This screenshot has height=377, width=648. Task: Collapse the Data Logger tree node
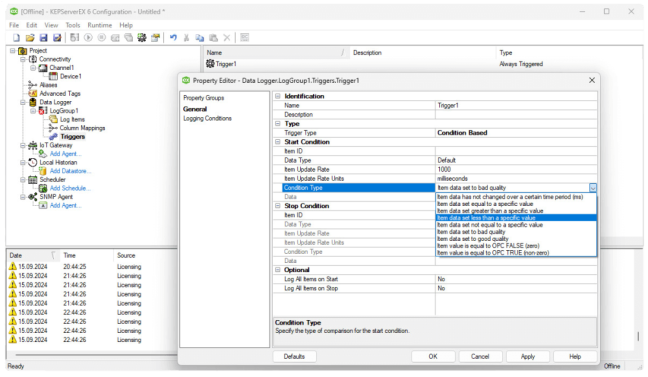click(x=23, y=102)
